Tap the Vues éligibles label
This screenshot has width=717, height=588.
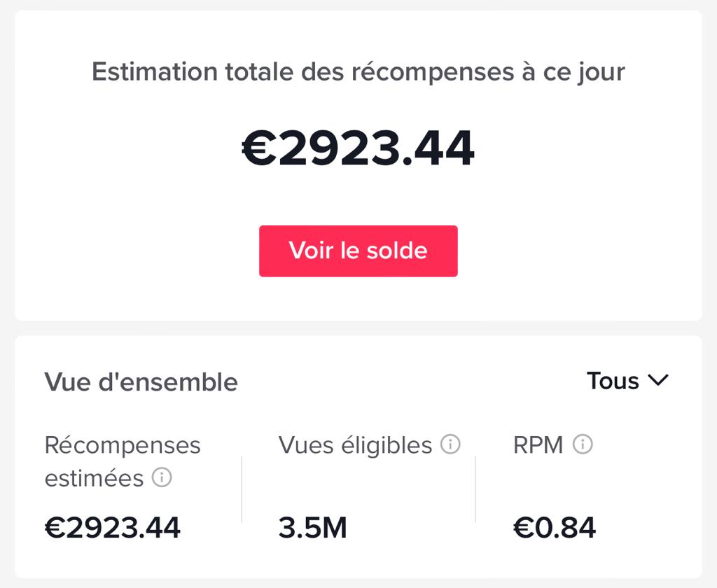point(355,444)
